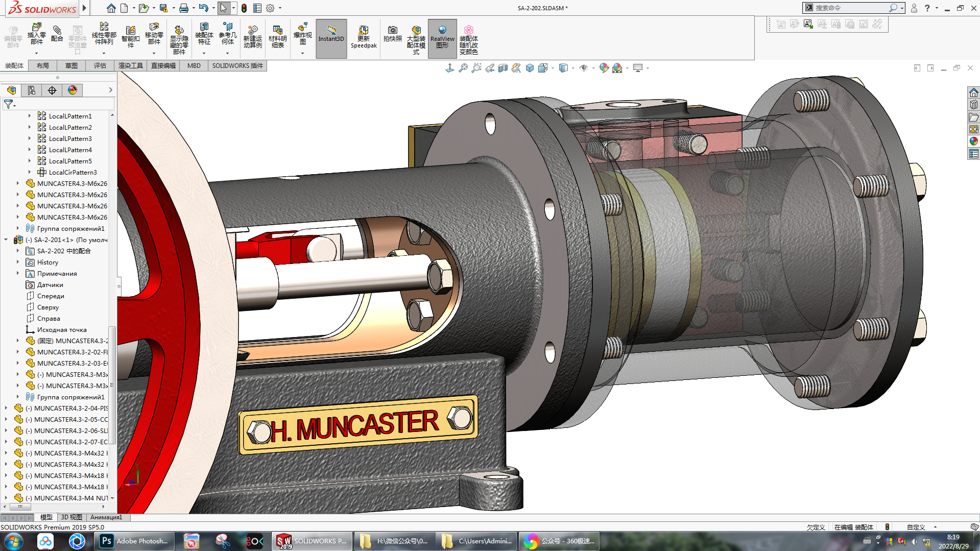Click 显示隐藏的零部件 show hidden components
980x551 pixels.
coord(179,39)
